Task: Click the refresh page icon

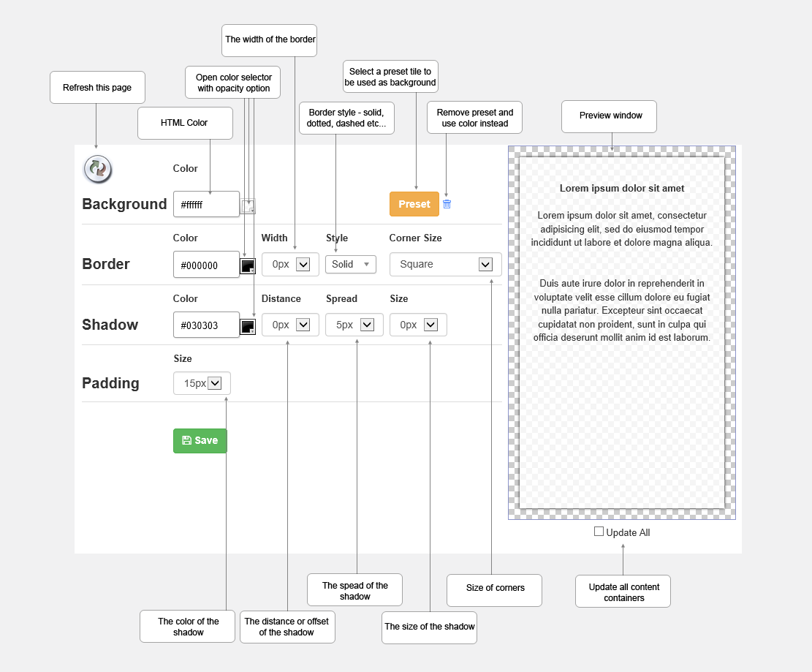Action: [98, 169]
